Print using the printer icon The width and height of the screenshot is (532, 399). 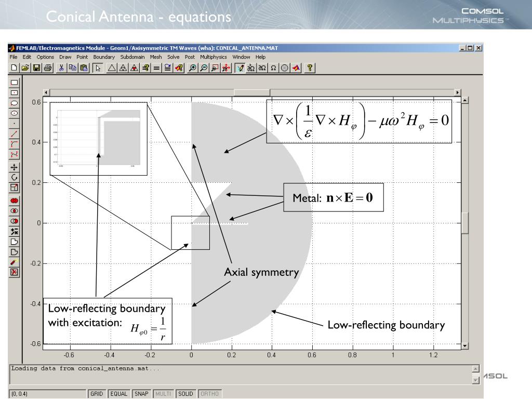[x=48, y=68]
